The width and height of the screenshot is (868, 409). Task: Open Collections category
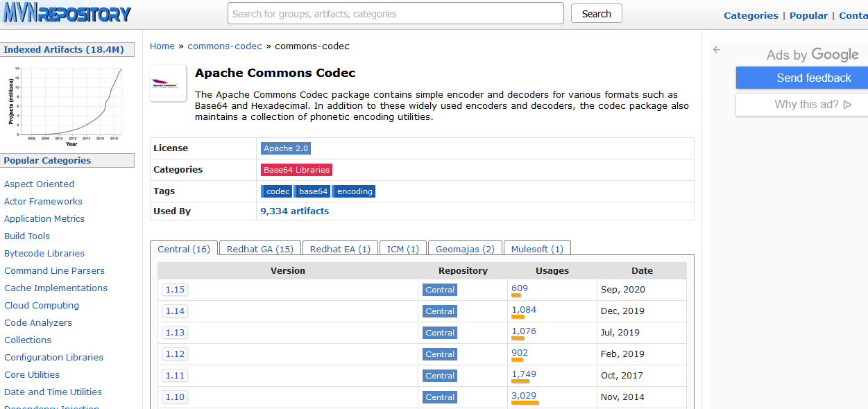tap(28, 340)
